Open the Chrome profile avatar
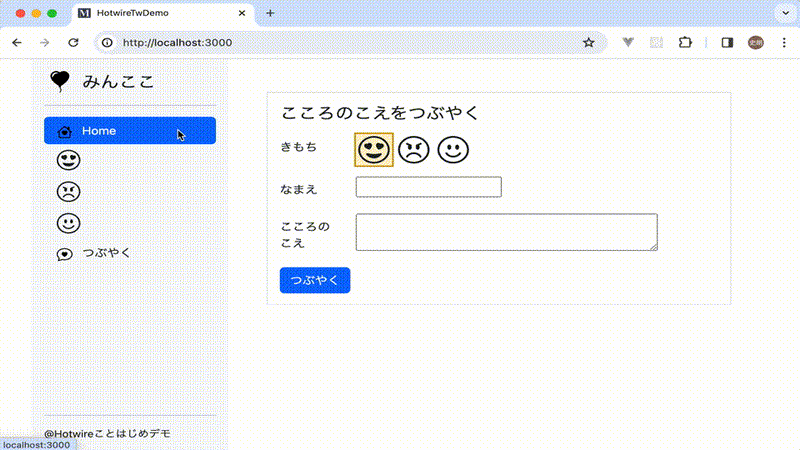Screen dimensions: 800x450 click(x=756, y=42)
